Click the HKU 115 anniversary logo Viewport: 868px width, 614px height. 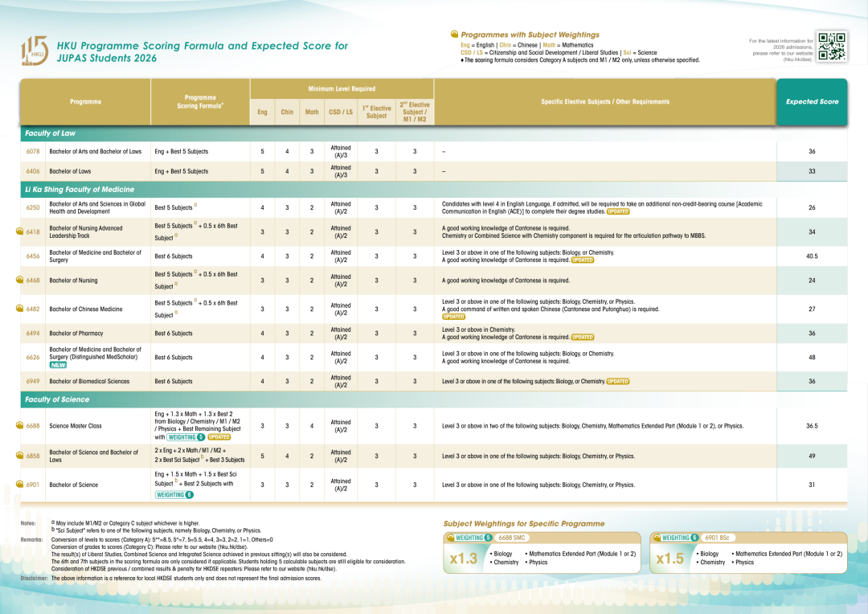(35, 51)
